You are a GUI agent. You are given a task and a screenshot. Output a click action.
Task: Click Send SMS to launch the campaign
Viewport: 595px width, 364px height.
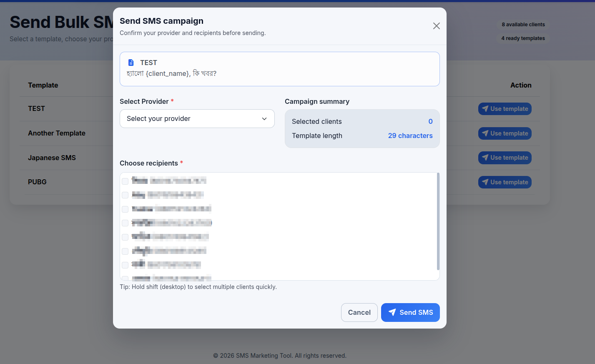410,312
